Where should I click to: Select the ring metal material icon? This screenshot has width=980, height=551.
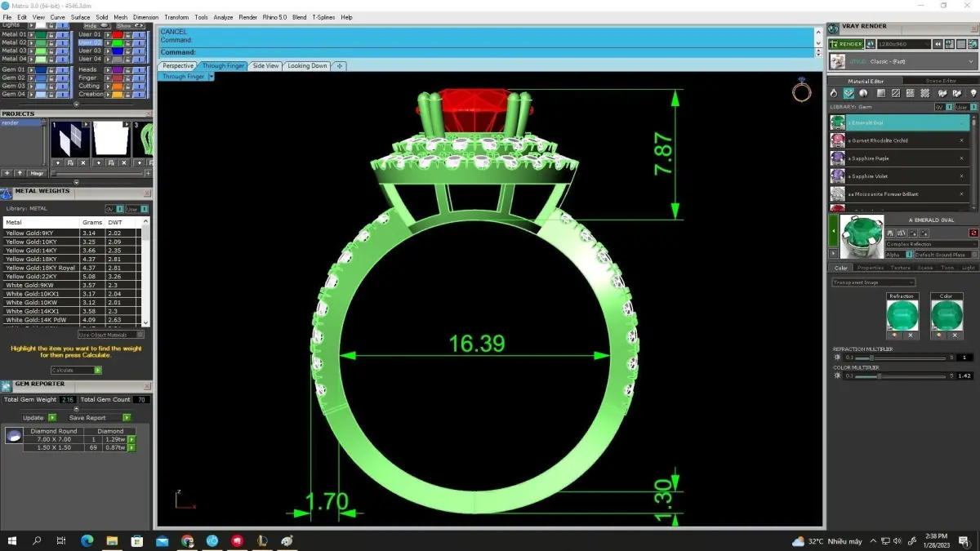[834, 93]
